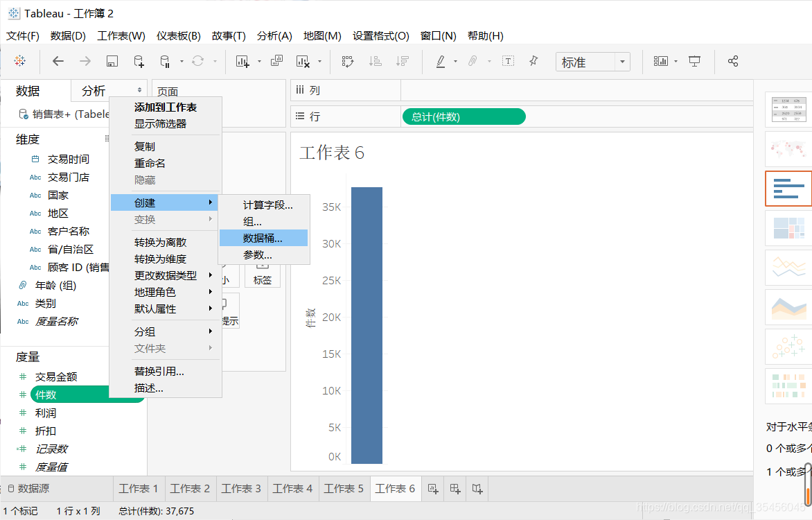Click the clear sheet icon
Screen dimensions: 812x520
click(303, 61)
